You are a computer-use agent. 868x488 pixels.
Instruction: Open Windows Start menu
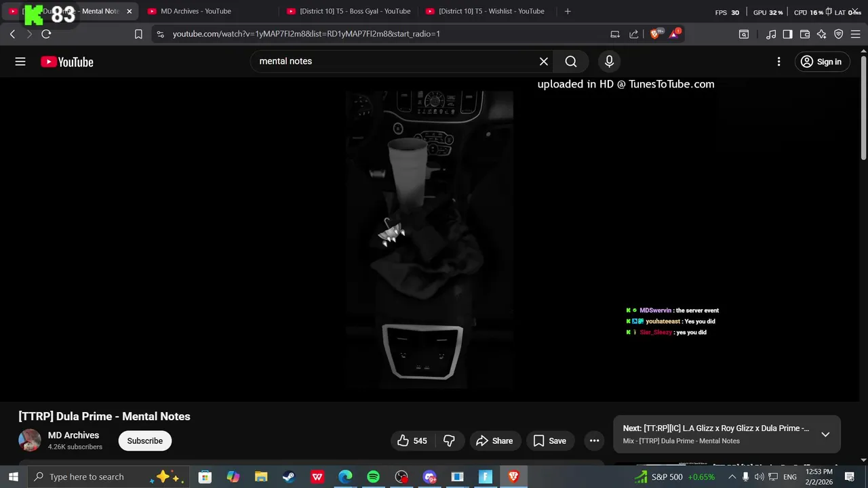(13, 476)
